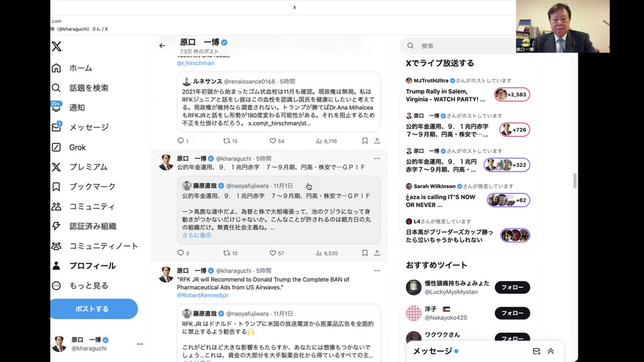This screenshot has width=644, height=362.
Task: Open the @r_hirschman mention link
Action: pos(195,63)
